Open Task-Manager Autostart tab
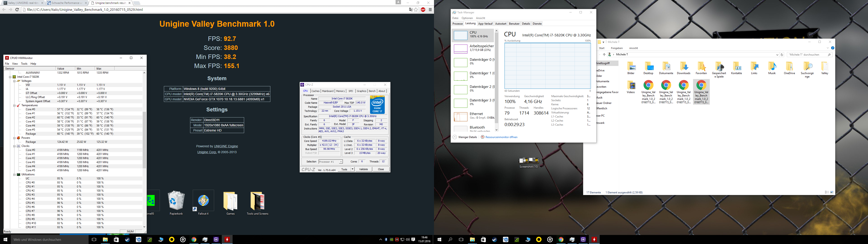 tap(500, 24)
